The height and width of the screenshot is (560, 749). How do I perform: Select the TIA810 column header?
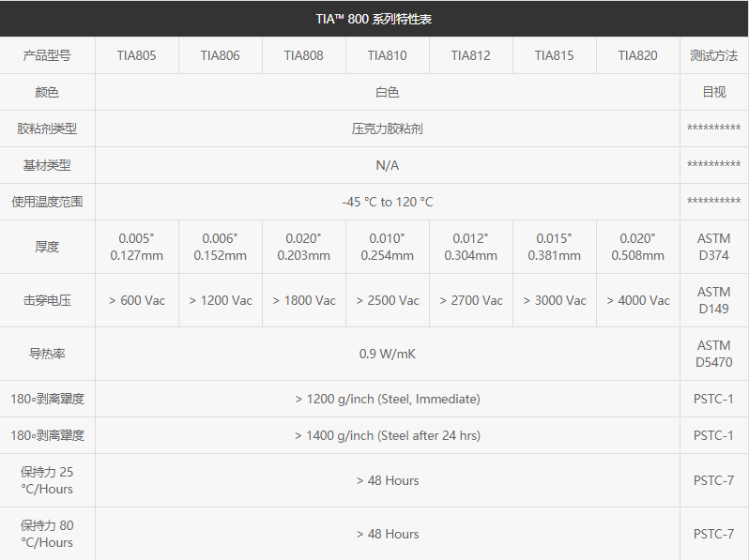(387, 55)
